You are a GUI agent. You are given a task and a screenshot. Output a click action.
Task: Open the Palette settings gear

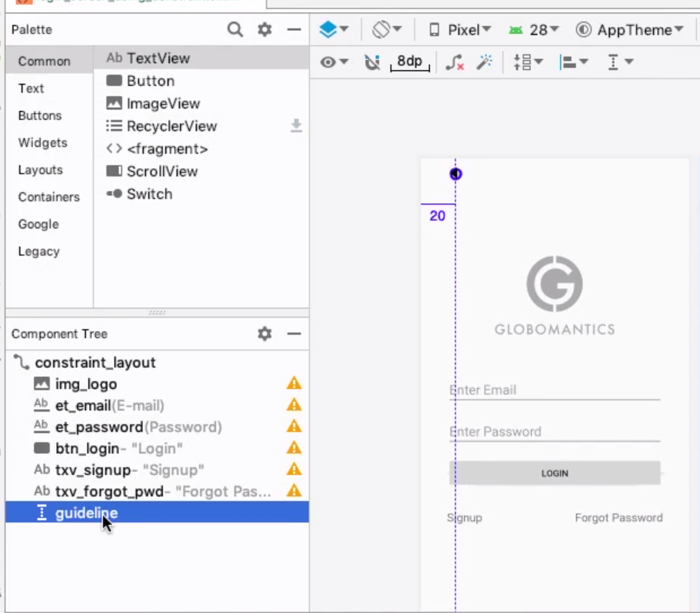pos(265,29)
